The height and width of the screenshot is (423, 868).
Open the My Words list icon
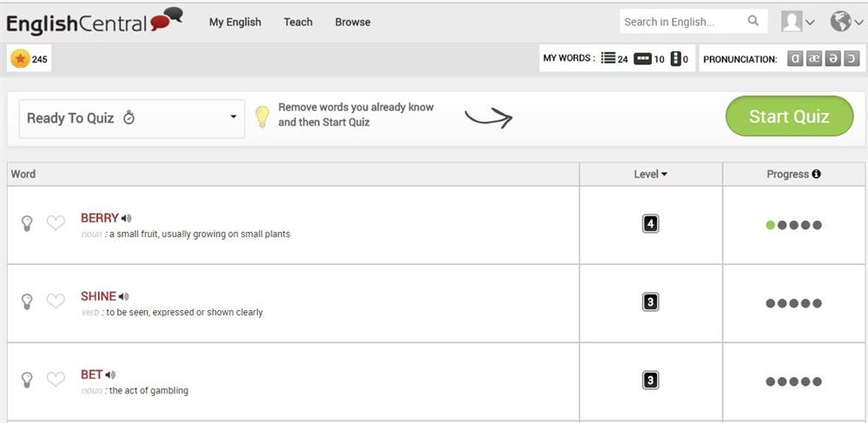pyautogui.click(x=608, y=59)
